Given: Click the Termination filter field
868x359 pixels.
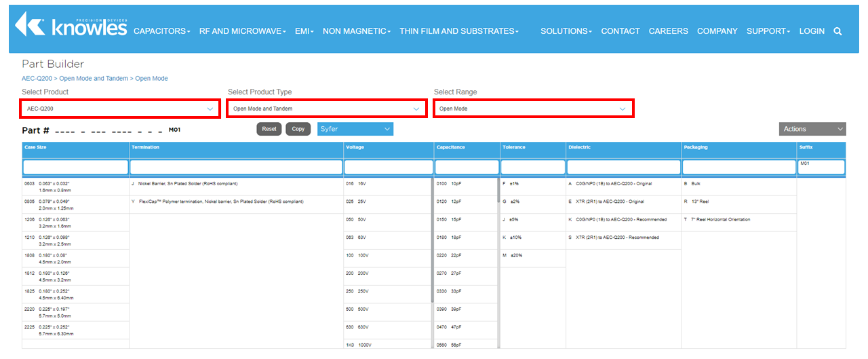Looking at the screenshot, I should tap(237, 167).
